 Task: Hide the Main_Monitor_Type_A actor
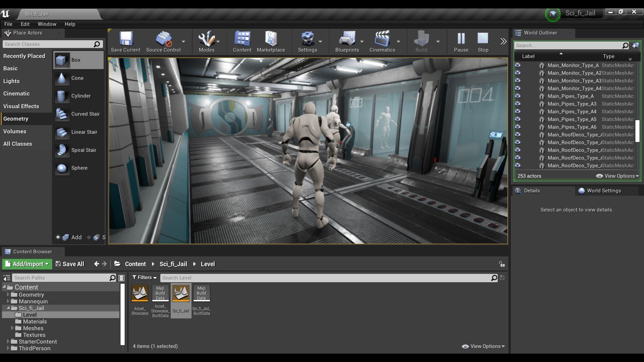click(x=518, y=65)
